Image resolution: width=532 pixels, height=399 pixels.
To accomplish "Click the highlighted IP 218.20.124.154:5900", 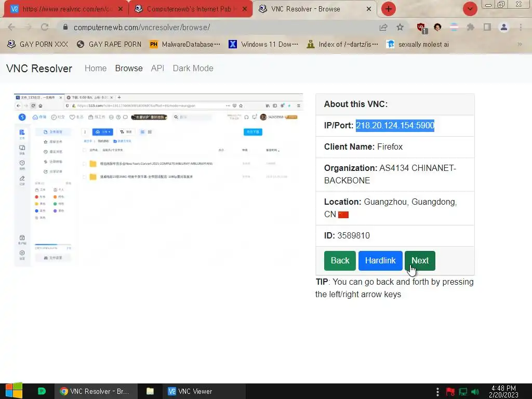I will click(395, 125).
